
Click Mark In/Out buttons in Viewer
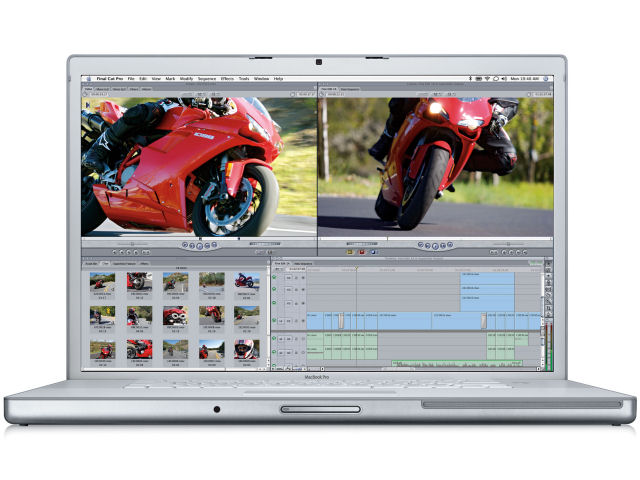coord(146,252)
